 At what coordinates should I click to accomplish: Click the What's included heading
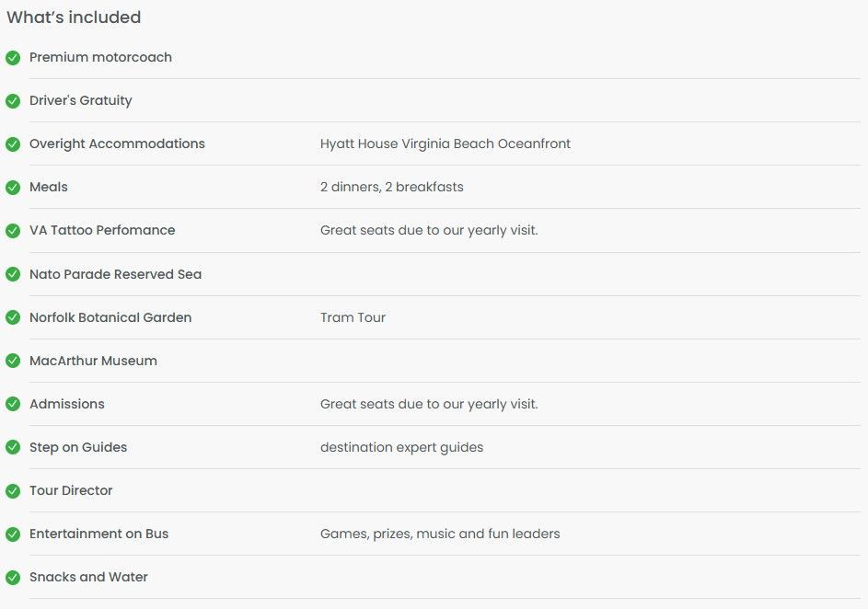click(74, 17)
